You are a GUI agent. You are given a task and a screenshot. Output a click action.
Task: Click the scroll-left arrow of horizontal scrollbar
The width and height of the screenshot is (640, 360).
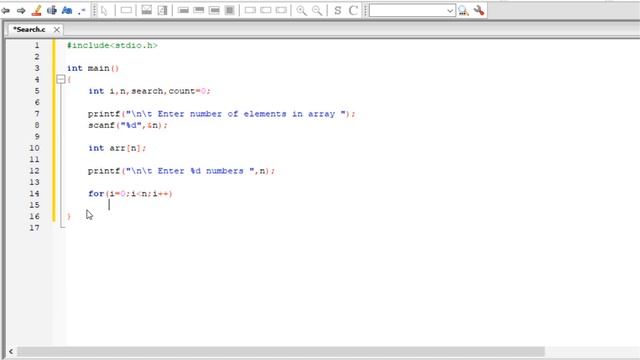(x=11, y=351)
